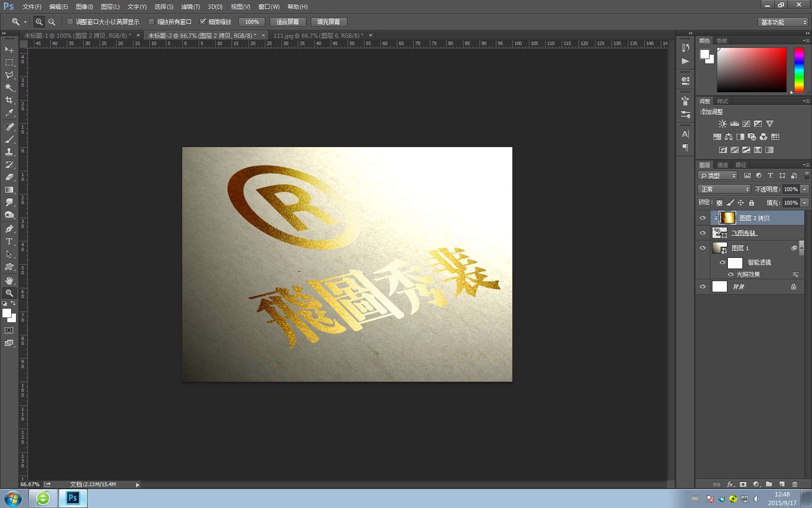Image resolution: width=812 pixels, height=508 pixels.
Task: Open the blend mode 正常 dropdown
Action: coord(724,189)
